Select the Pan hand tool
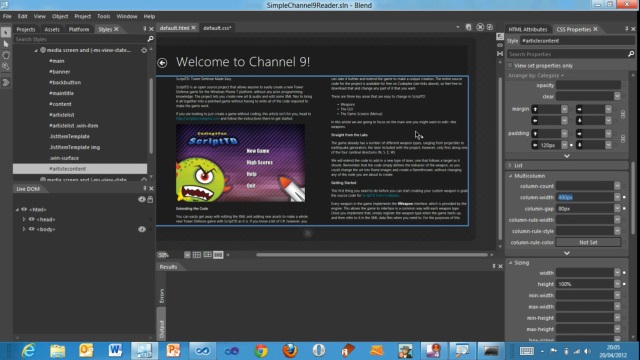This screenshot has width=640, height=360. [x=6, y=55]
